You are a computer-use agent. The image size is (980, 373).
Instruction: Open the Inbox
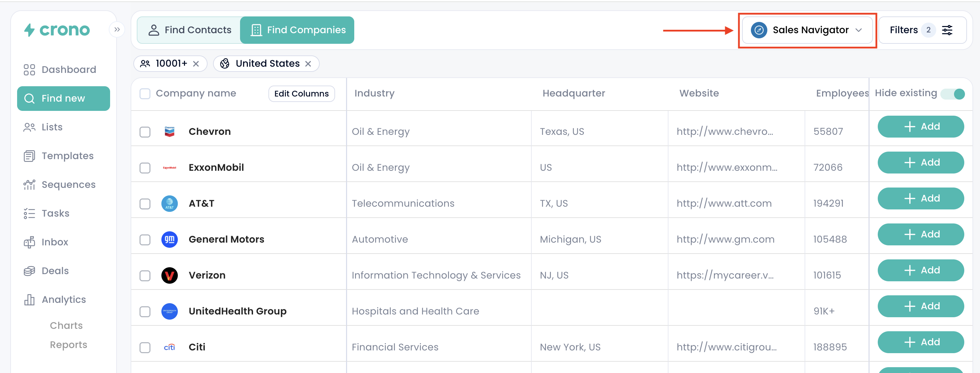tap(46, 242)
